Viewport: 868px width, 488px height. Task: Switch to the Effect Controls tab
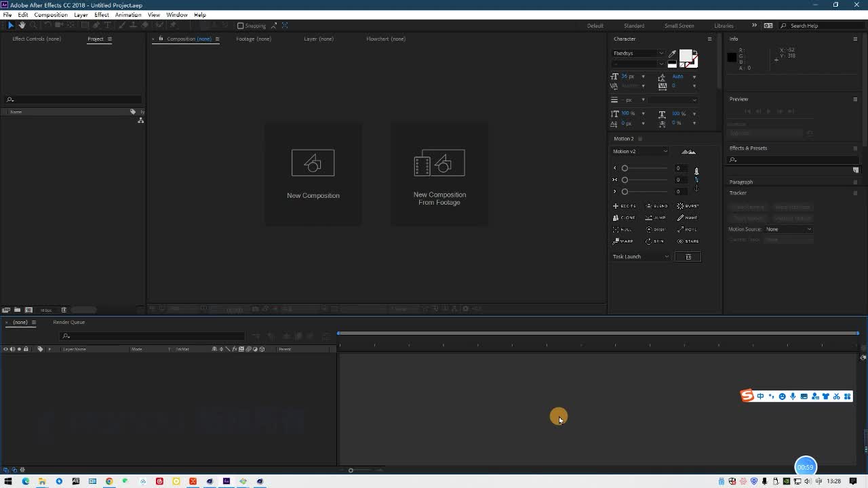tap(37, 39)
